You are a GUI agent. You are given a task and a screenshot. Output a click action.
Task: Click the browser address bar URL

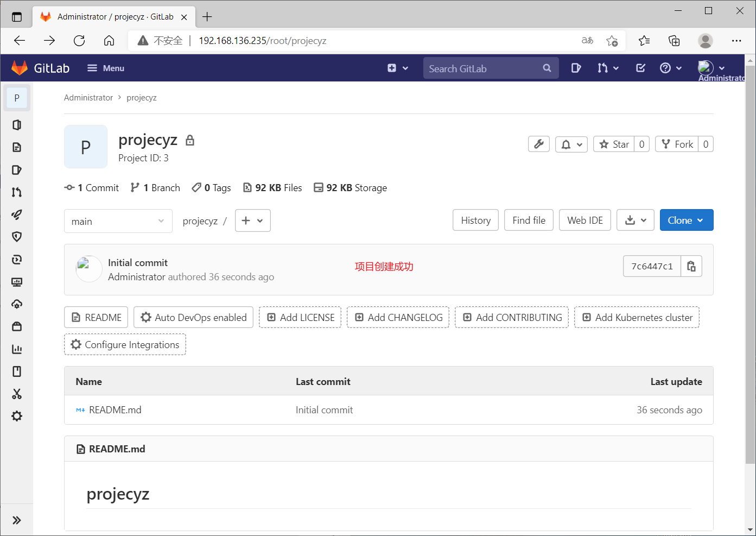coord(263,41)
